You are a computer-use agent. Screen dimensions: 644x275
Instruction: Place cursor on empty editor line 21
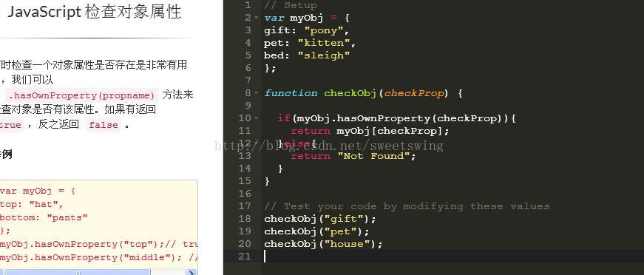point(452,257)
